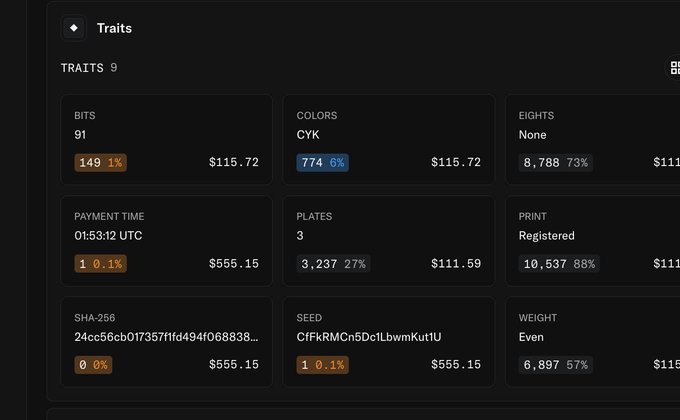Open the Print Registered trait card
Image resolution: width=680 pixels, height=420 pixels.
(593, 241)
